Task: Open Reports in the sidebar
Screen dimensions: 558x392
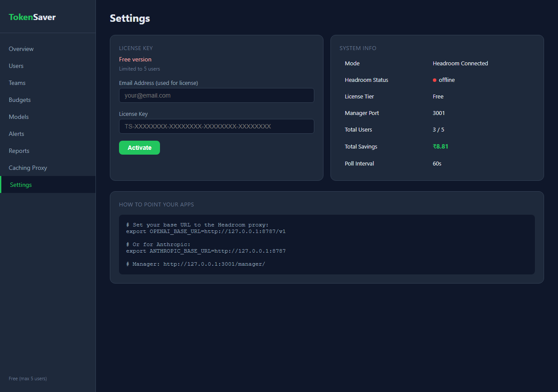Action: tap(48, 151)
